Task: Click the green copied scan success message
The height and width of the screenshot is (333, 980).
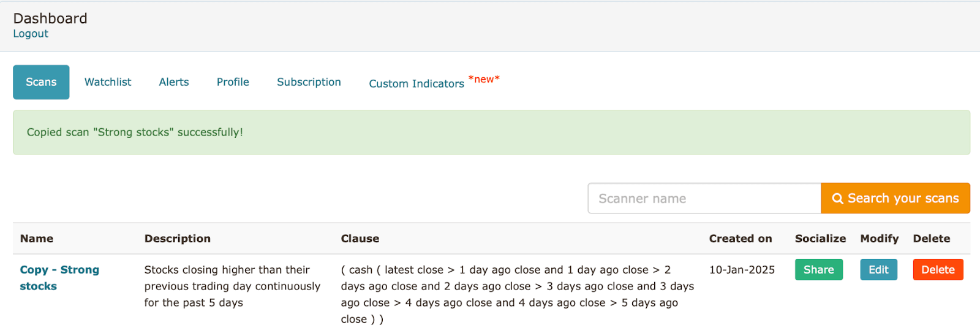Action: click(x=135, y=132)
